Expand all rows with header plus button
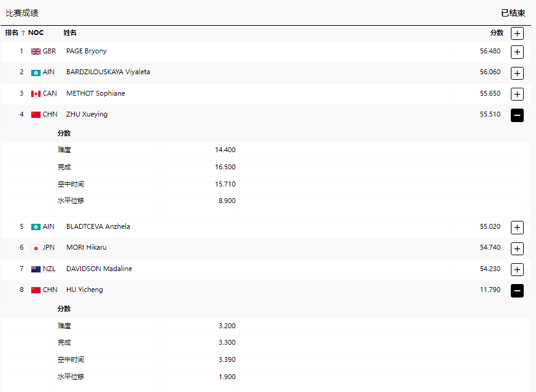The width and height of the screenshot is (536, 392). [517, 34]
